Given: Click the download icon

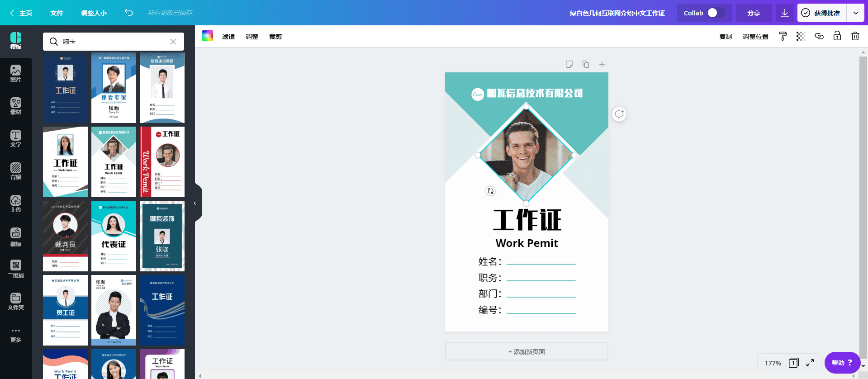Looking at the screenshot, I should (785, 13).
